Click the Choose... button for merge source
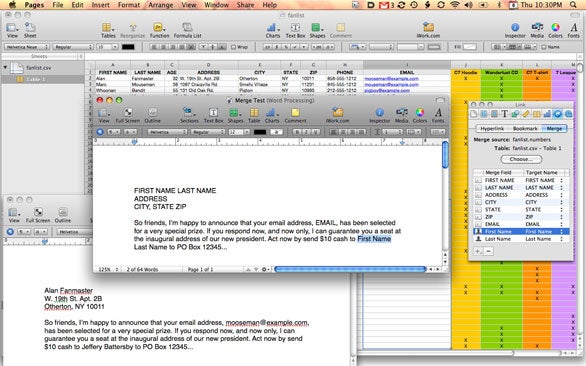586x366 pixels. pos(521,159)
